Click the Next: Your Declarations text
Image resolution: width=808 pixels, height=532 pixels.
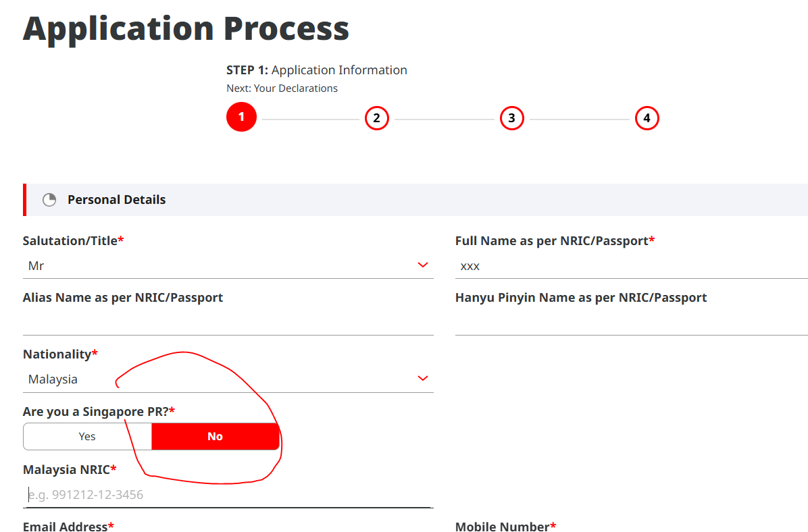282,88
